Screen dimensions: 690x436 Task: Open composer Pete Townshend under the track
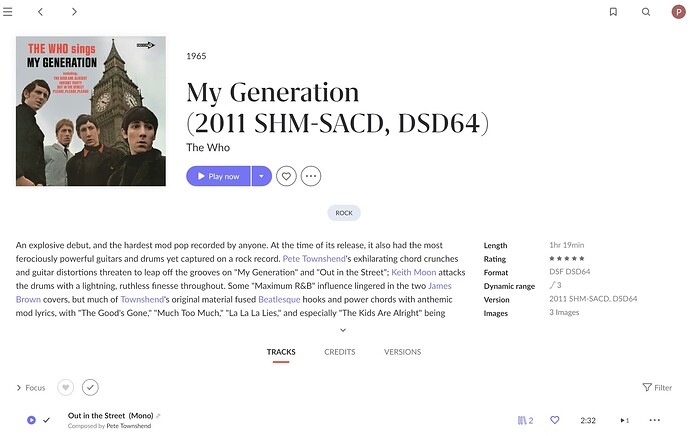128,426
